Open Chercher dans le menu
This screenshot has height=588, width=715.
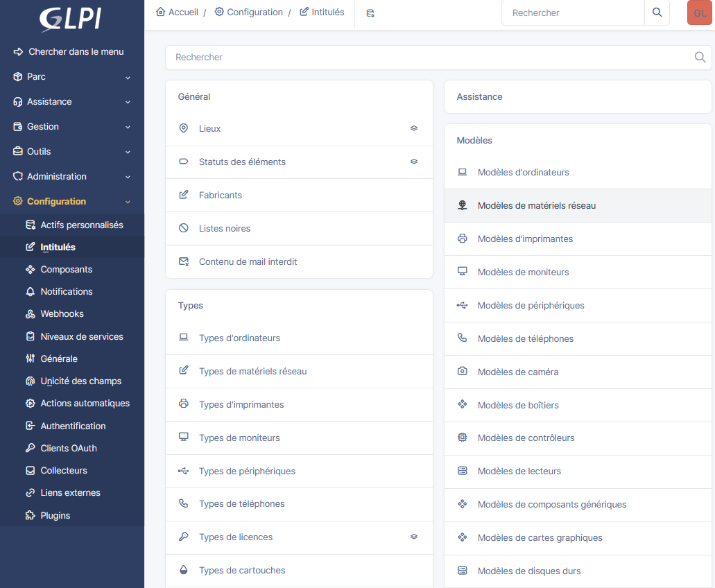point(69,51)
